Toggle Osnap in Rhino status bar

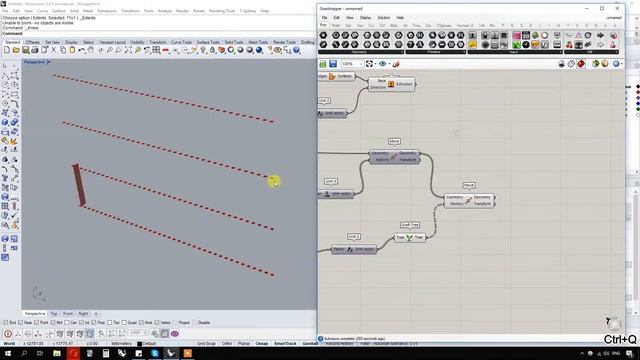tap(262, 344)
